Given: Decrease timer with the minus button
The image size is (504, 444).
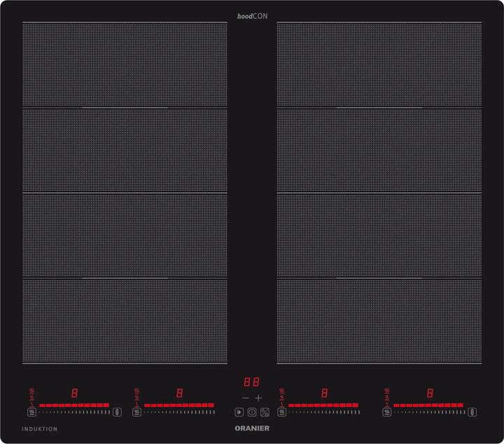Looking at the screenshot, I should pos(245,397).
